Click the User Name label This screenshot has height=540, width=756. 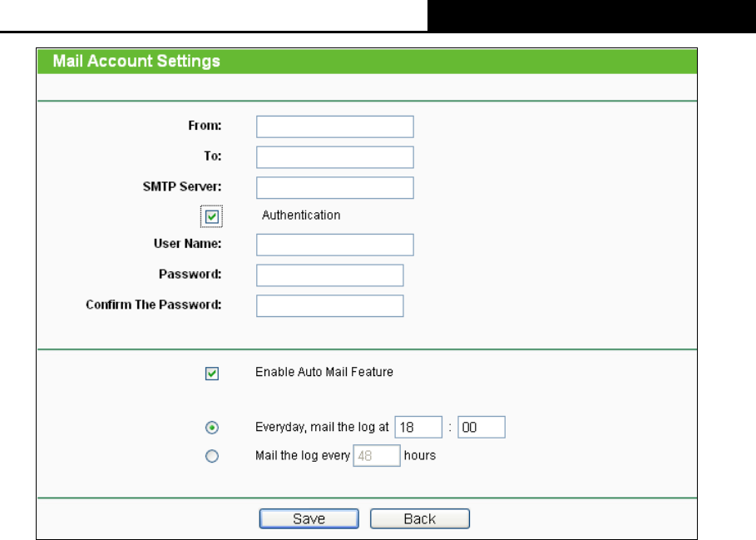coord(188,244)
